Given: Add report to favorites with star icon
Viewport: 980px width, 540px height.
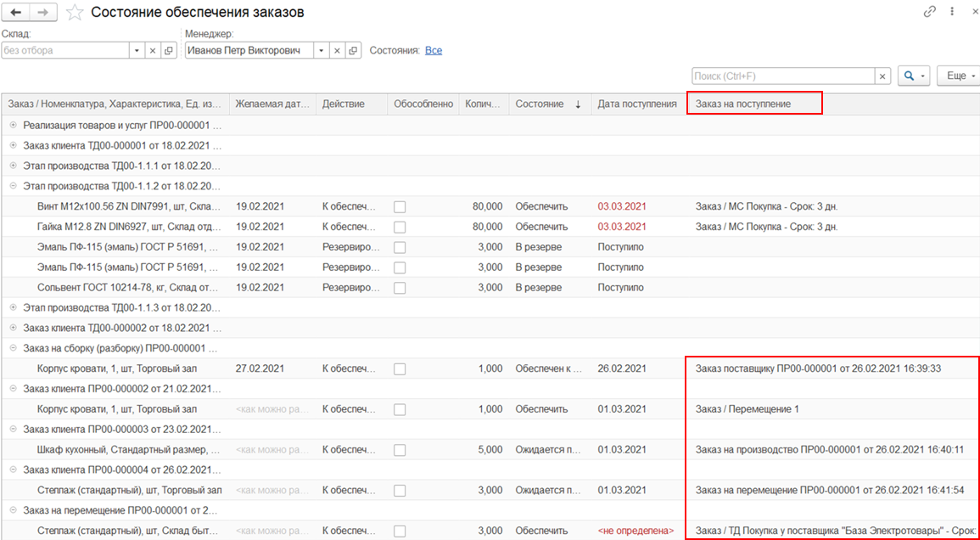Looking at the screenshot, I should 75,13.
